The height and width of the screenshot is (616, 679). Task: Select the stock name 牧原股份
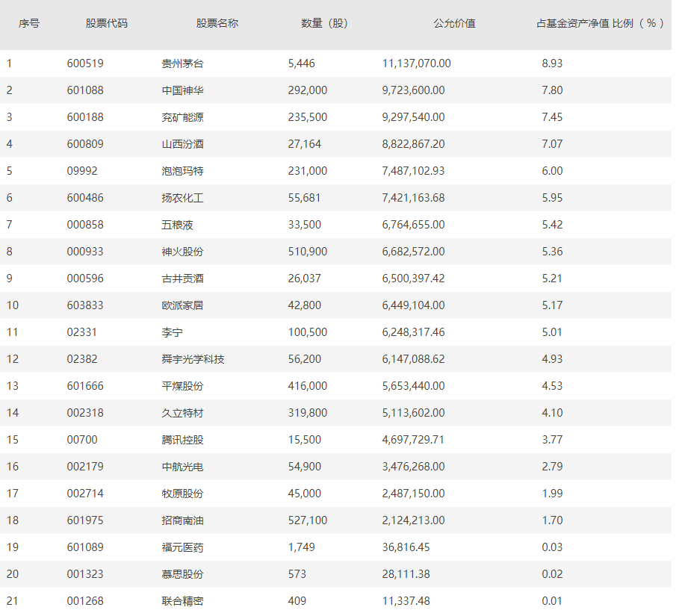[182, 493]
